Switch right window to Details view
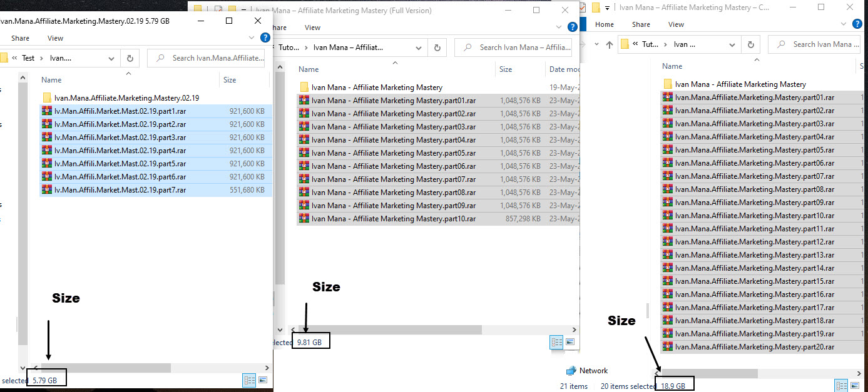868x392 pixels. point(842,386)
